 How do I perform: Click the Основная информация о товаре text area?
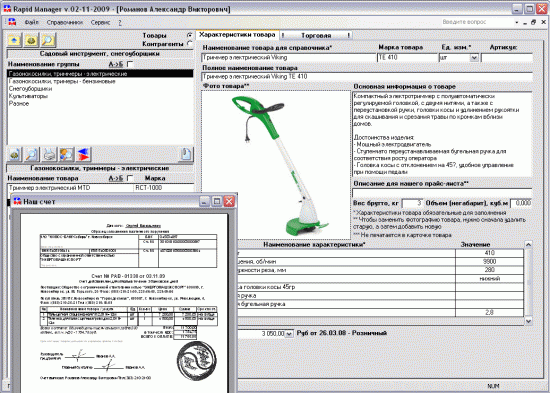tap(442, 134)
